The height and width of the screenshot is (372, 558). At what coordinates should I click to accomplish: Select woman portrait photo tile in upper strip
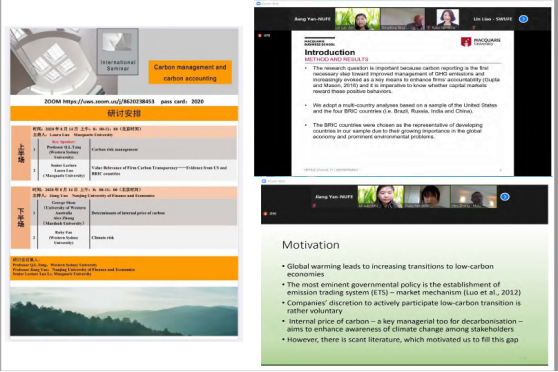coord(447,19)
